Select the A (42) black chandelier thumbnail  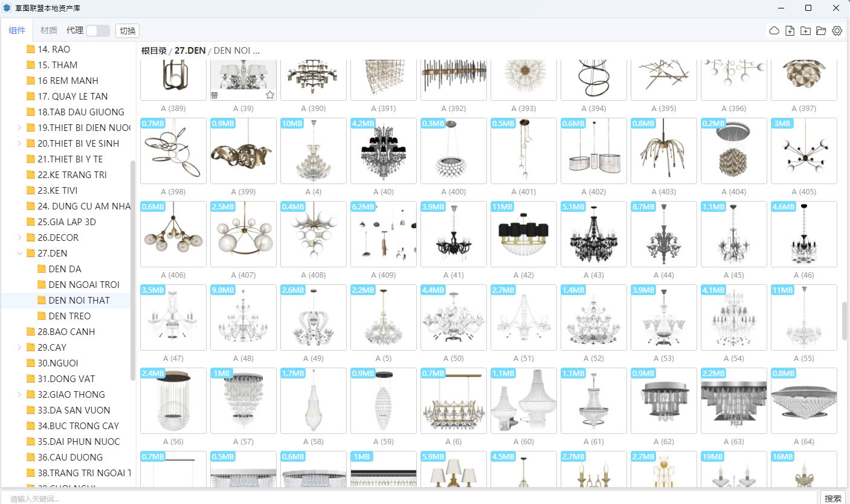point(523,234)
